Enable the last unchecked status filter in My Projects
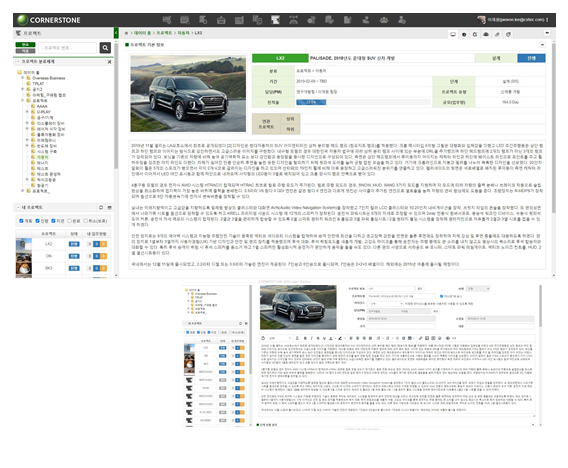568x468 pixels. point(85,221)
